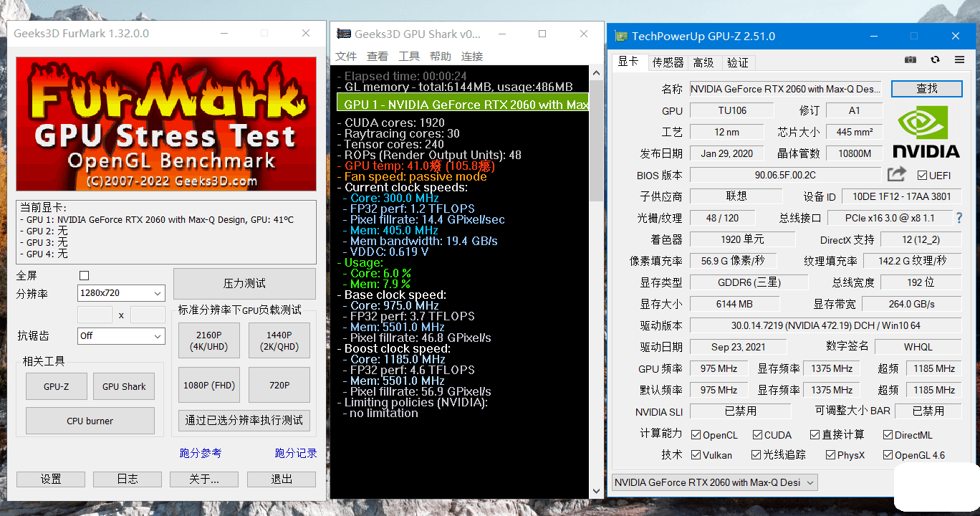Click the FurMark banner image
The image size is (980, 516).
click(x=166, y=124)
